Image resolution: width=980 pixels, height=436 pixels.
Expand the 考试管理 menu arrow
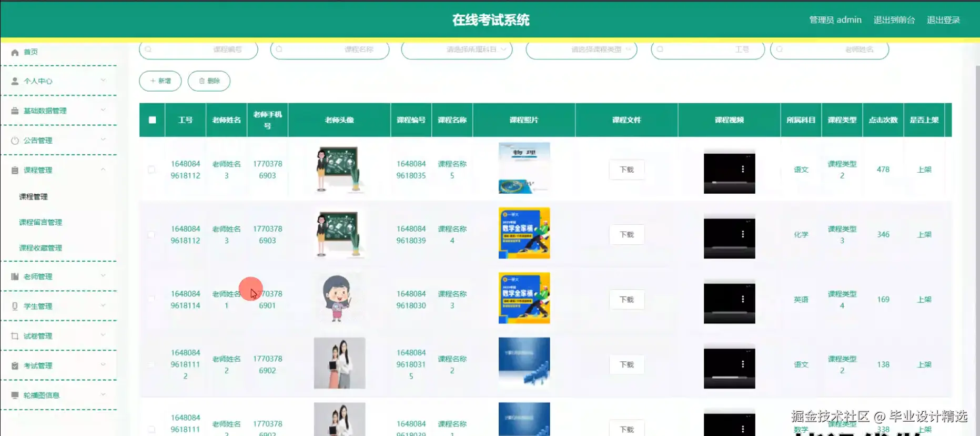(x=103, y=364)
